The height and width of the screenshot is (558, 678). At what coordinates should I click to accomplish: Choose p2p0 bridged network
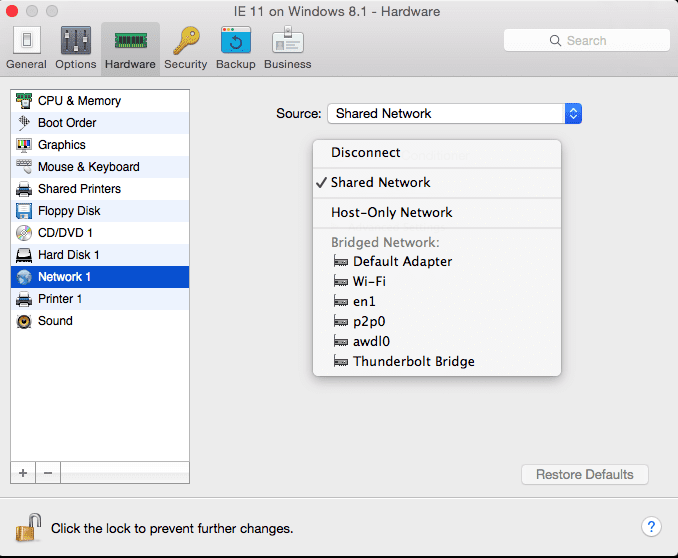point(437,322)
